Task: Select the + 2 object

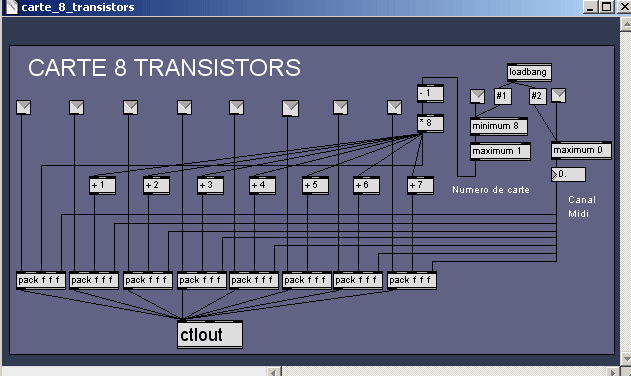Action: (156, 186)
